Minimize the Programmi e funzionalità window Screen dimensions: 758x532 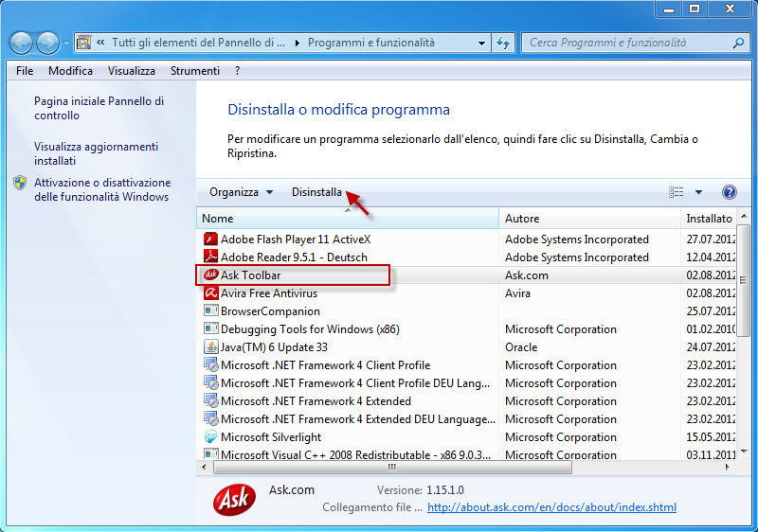(x=668, y=9)
